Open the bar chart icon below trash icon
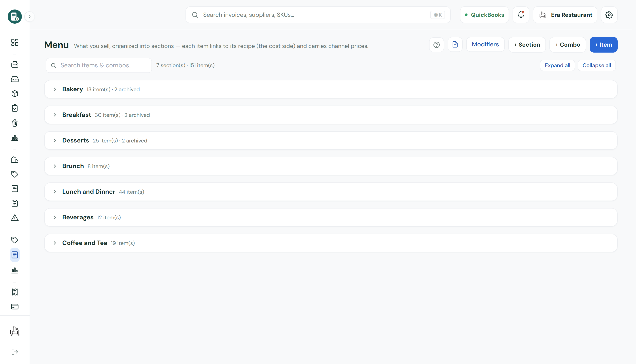This screenshot has height=364, width=636. 15,138
